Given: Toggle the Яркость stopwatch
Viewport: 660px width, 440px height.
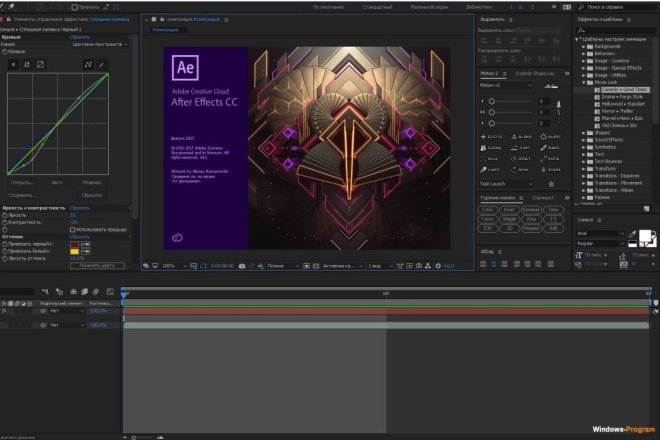Looking at the screenshot, I should click(5, 215).
